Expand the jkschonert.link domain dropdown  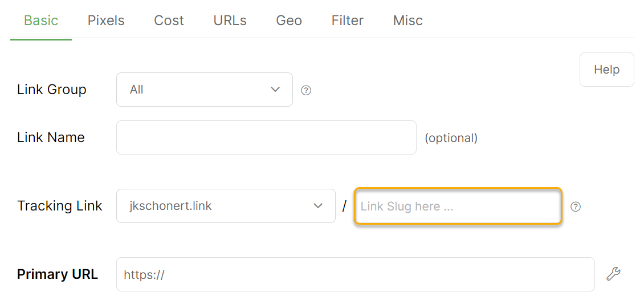[x=226, y=206]
